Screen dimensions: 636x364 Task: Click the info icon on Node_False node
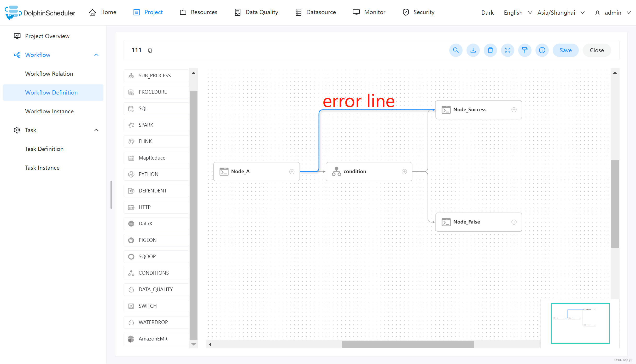[x=514, y=222]
